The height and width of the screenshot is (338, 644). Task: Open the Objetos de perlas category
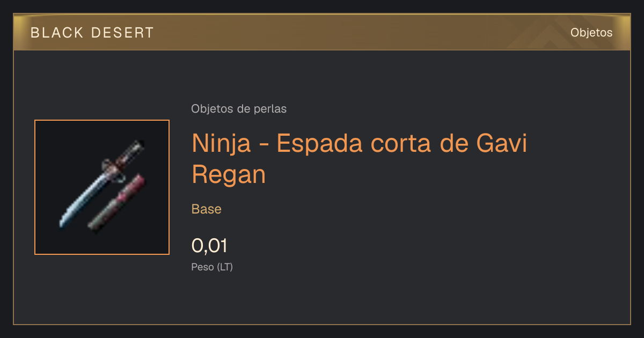click(239, 109)
